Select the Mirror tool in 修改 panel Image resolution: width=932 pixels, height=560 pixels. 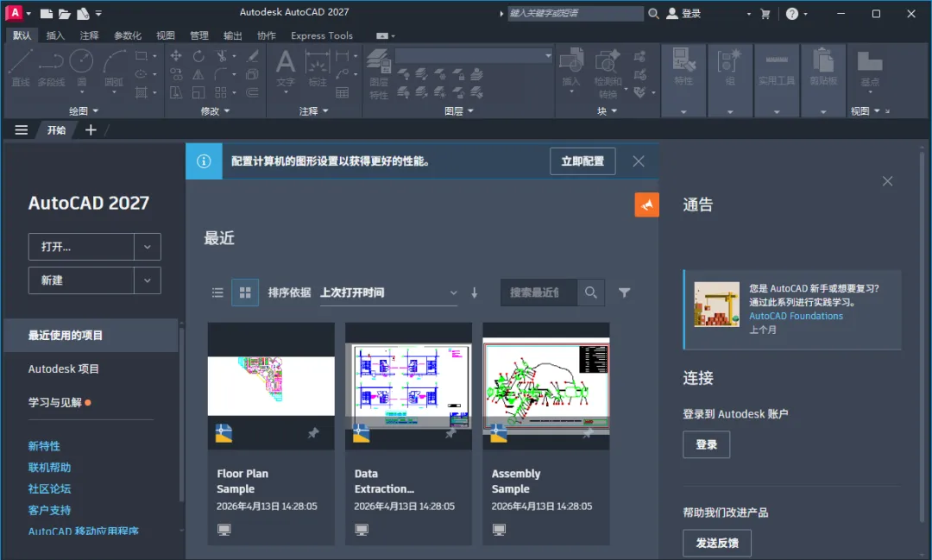point(198,74)
